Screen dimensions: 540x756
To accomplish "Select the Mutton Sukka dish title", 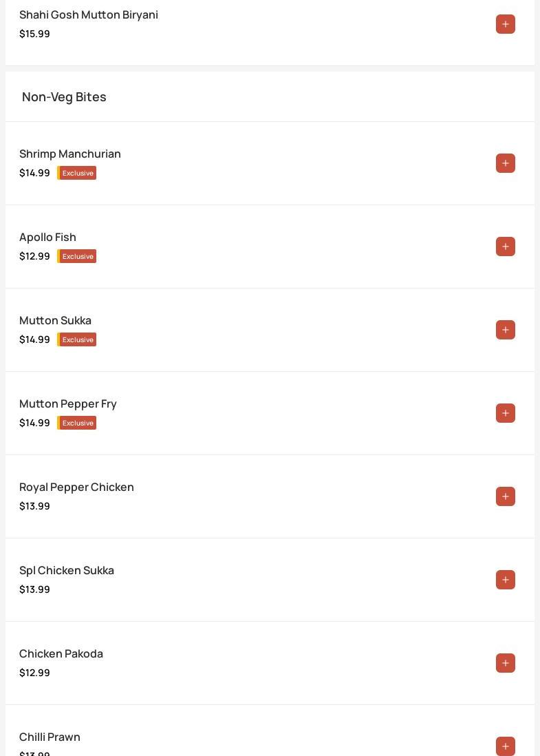I will click(x=55, y=320).
